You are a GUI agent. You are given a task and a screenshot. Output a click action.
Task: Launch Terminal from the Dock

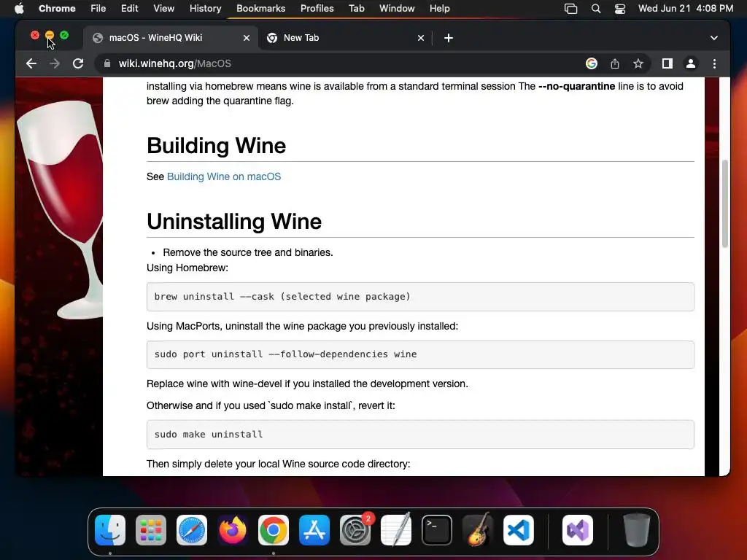[x=437, y=530]
